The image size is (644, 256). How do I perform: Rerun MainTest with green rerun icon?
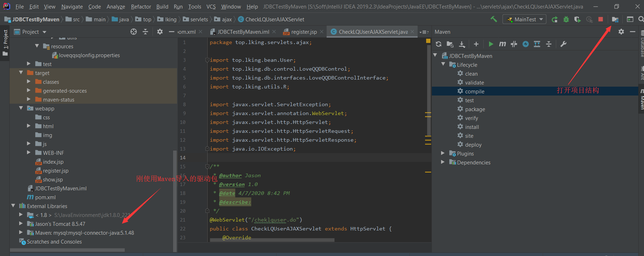(554, 20)
